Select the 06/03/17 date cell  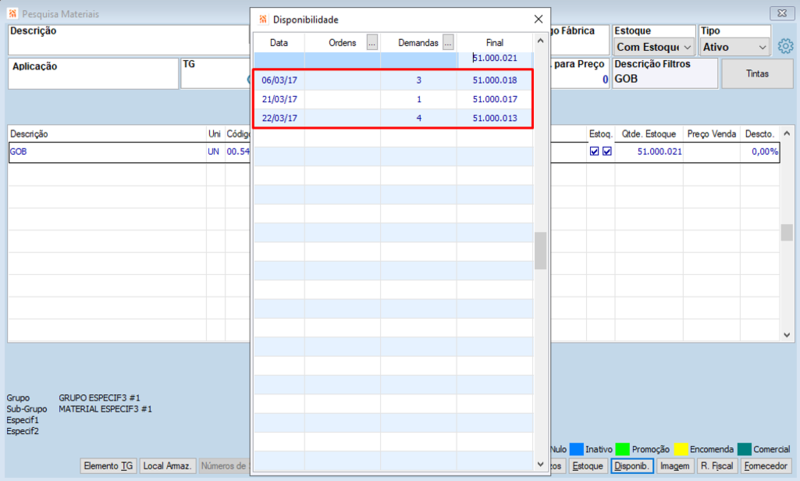point(280,80)
